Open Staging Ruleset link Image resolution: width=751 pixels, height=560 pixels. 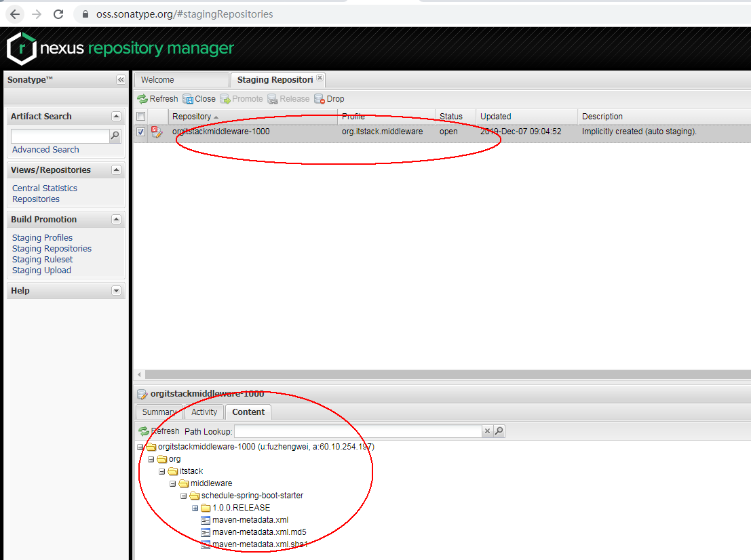tap(42, 260)
